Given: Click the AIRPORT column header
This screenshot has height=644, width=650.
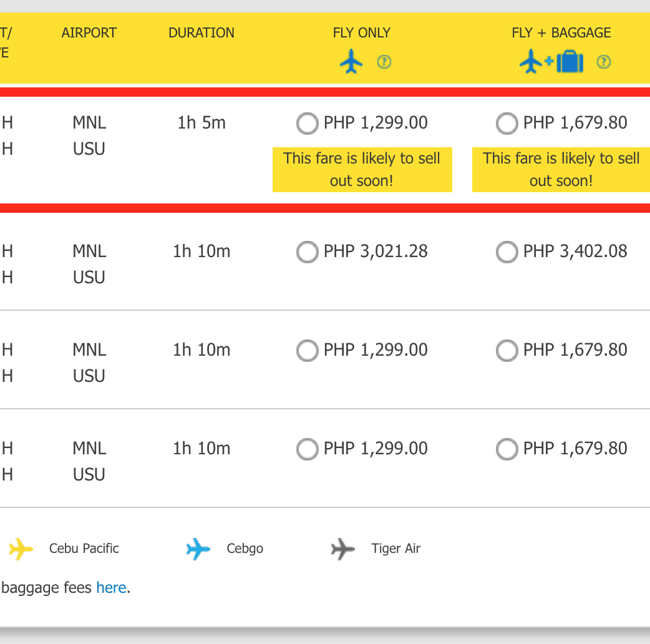Looking at the screenshot, I should [89, 33].
